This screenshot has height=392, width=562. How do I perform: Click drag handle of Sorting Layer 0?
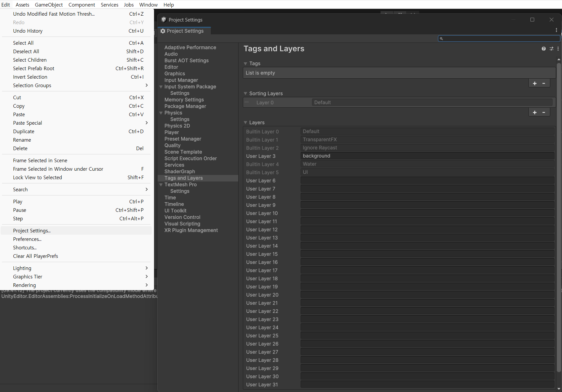(247, 102)
